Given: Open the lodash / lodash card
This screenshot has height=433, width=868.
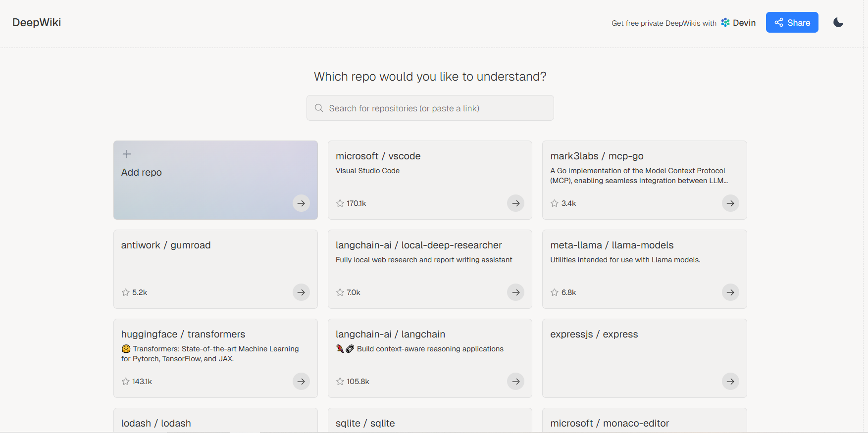Looking at the screenshot, I should coord(215,421).
